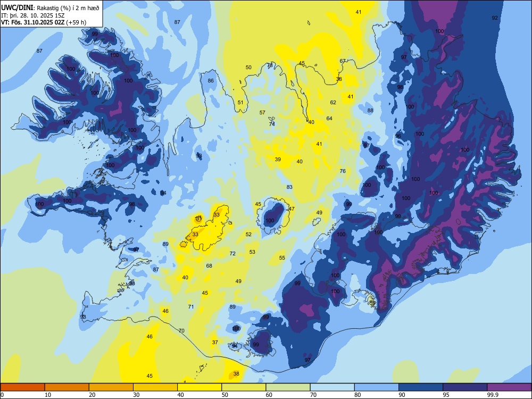Click the map value '37' near the south coast
This screenshot has width=532, height=399.
(215, 342)
